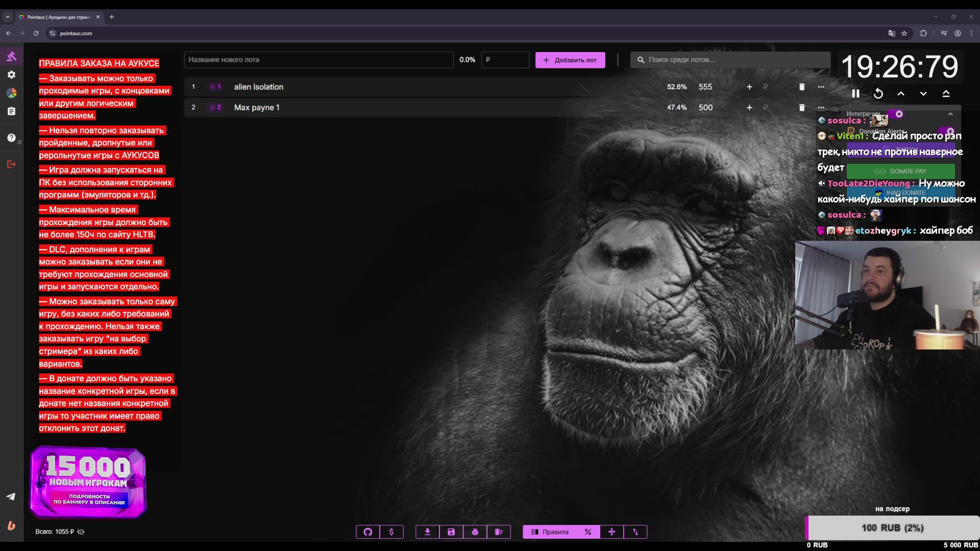Decrease timer with down chevron
The height and width of the screenshot is (551, 980).
tap(923, 93)
